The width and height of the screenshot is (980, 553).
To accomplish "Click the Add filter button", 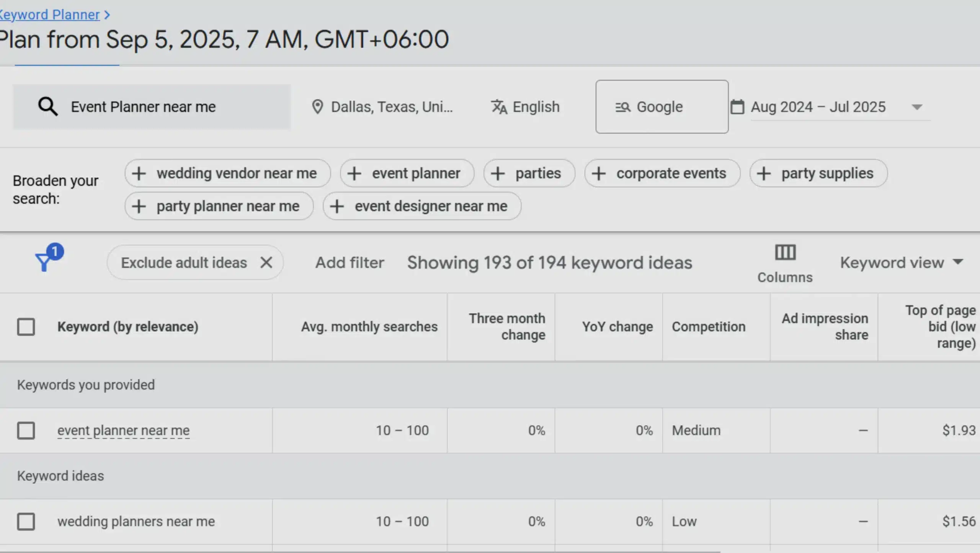I will pos(350,263).
